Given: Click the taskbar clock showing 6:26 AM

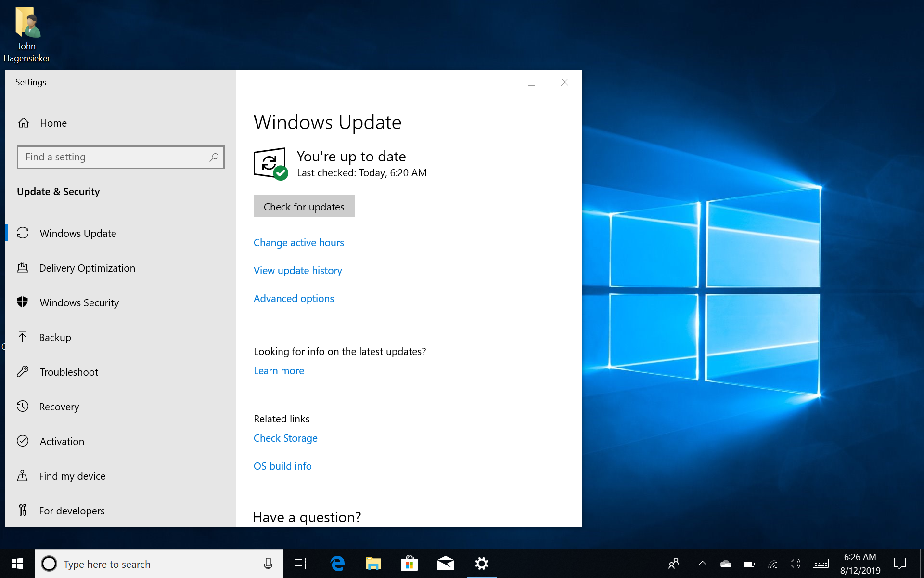Looking at the screenshot, I should (860, 564).
